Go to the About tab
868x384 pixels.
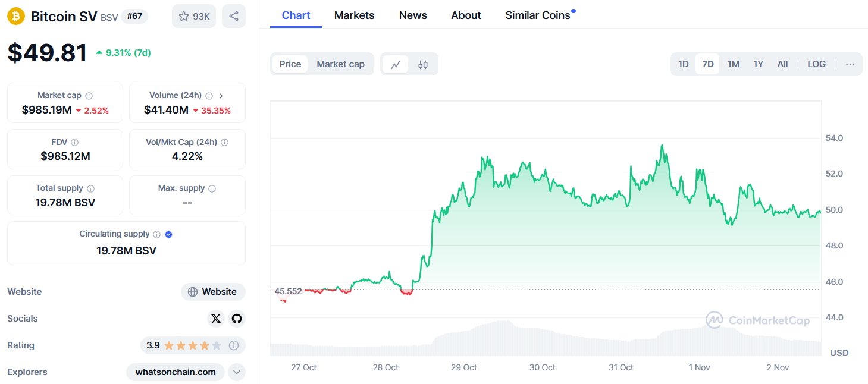click(466, 15)
